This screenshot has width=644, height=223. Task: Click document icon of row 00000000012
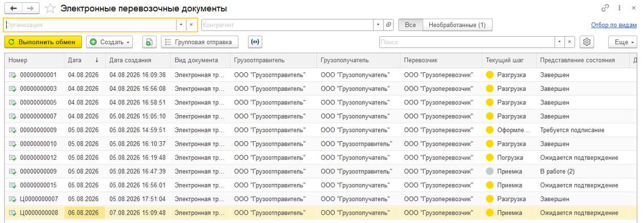[x=13, y=158]
